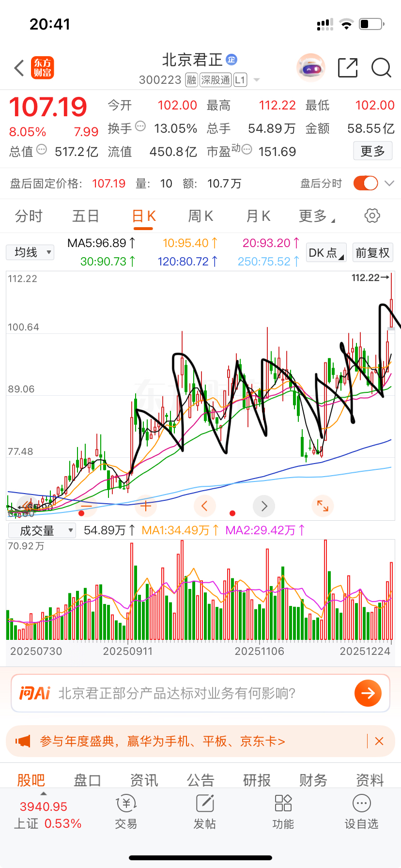Switch to the 研报 tab

point(257,780)
